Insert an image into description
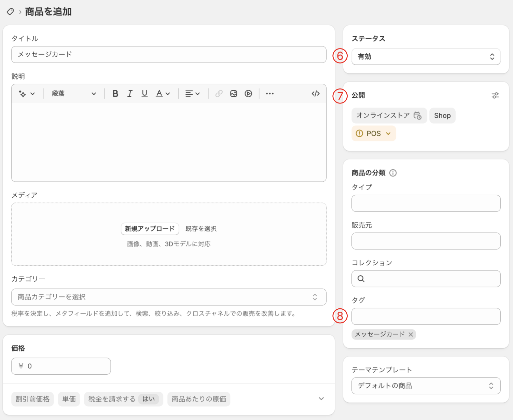 (234, 94)
